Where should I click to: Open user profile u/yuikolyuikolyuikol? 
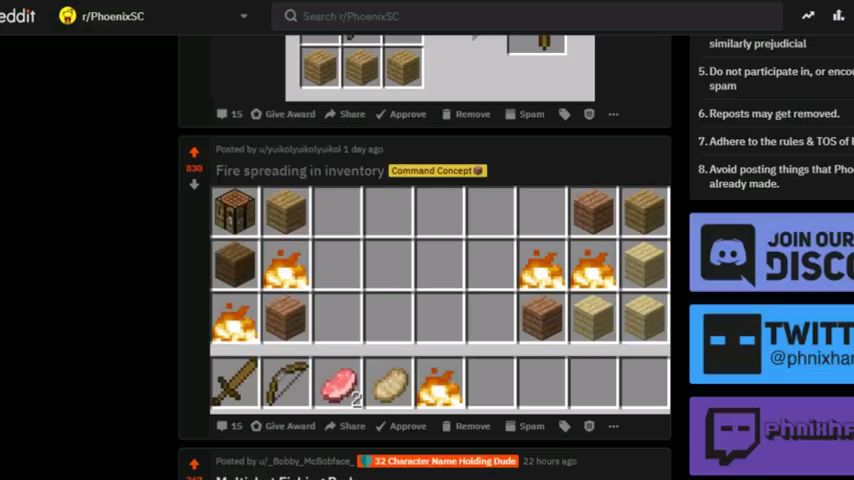coord(299,149)
